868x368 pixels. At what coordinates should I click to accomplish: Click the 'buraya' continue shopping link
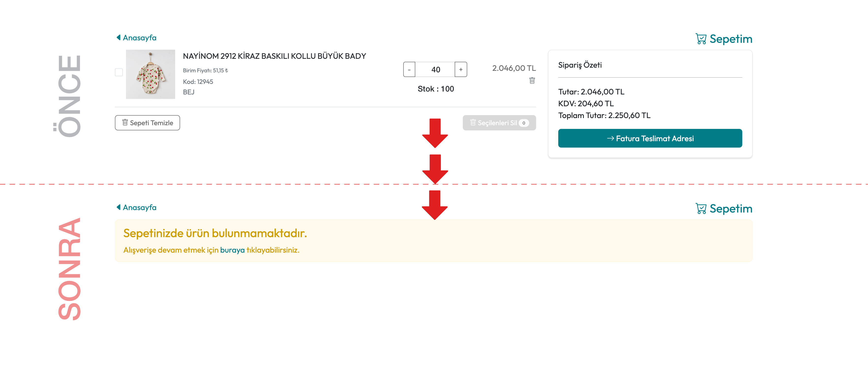click(x=232, y=250)
